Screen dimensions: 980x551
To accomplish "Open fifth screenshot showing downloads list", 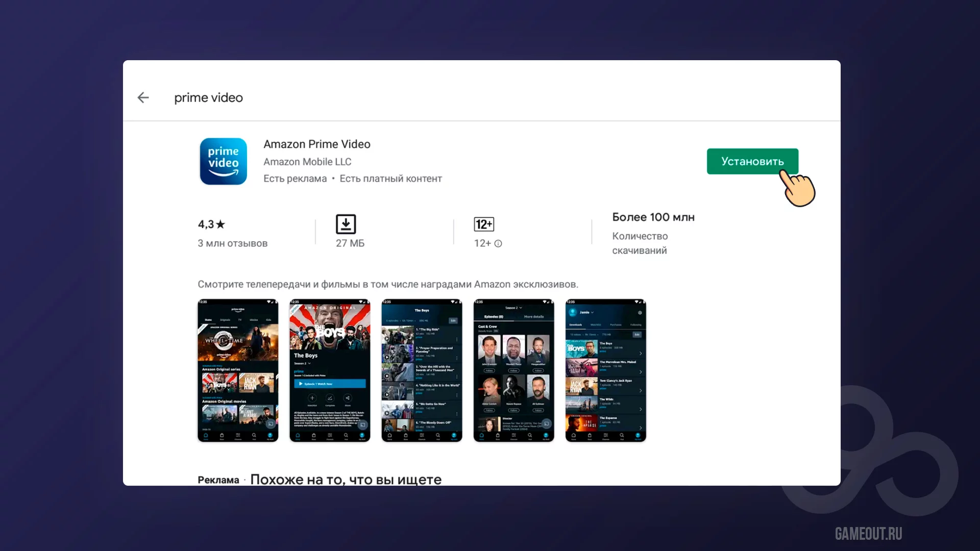I will pyautogui.click(x=605, y=370).
